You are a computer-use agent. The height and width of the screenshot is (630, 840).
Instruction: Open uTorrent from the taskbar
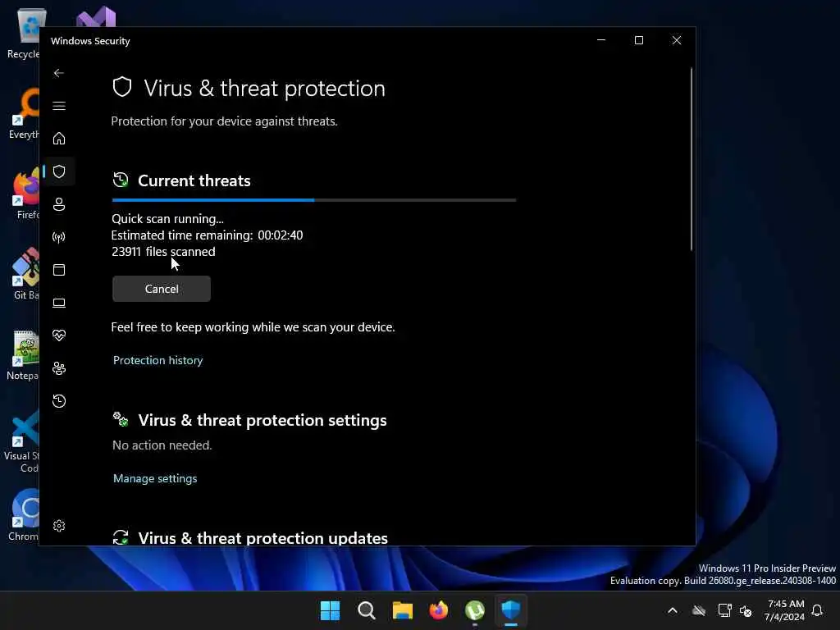point(475,610)
